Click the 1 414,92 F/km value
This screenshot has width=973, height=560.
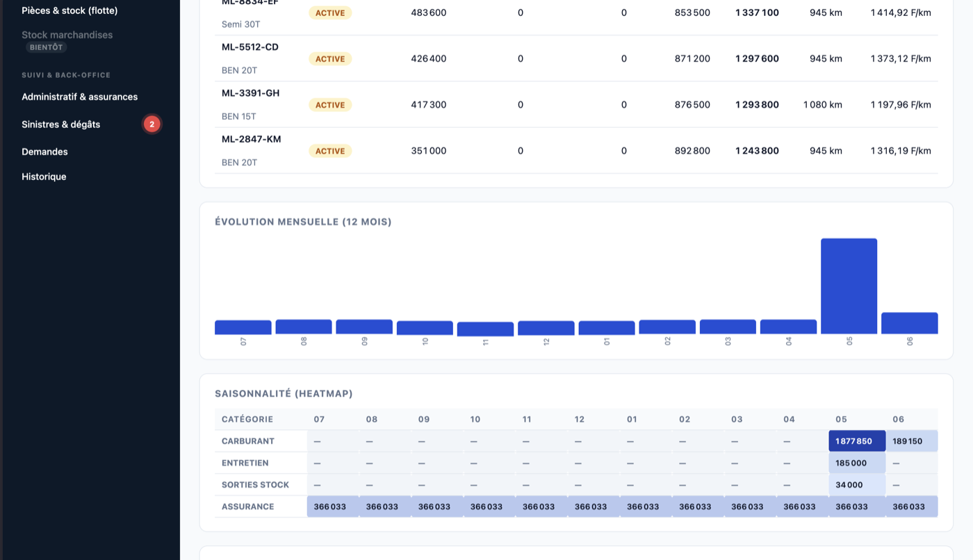tap(901, 13)
